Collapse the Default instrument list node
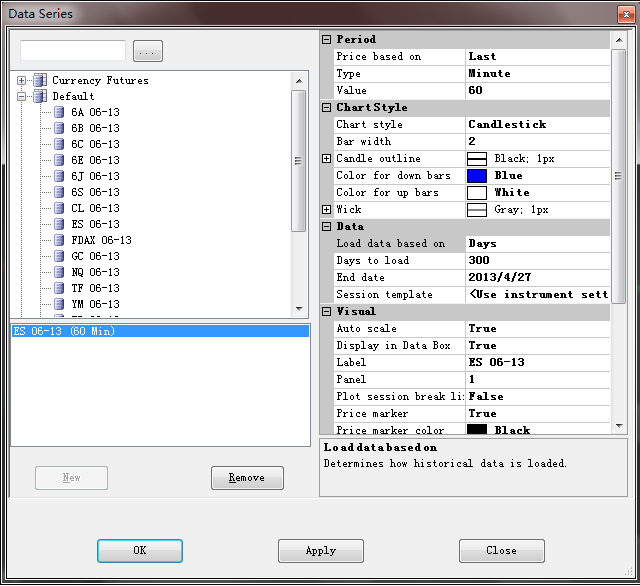640x586 pixels. [x=21, y=97]
